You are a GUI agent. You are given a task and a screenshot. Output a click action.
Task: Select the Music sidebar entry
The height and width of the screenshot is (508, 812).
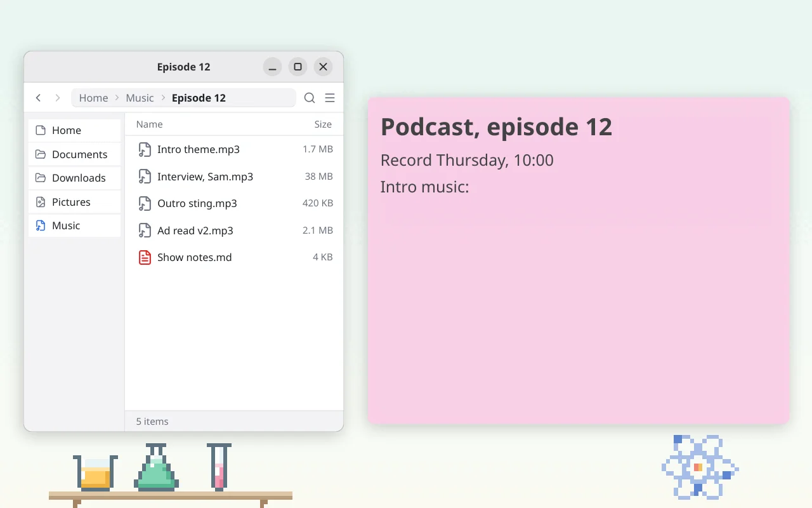pyautogui.click(x=74, y=225)
